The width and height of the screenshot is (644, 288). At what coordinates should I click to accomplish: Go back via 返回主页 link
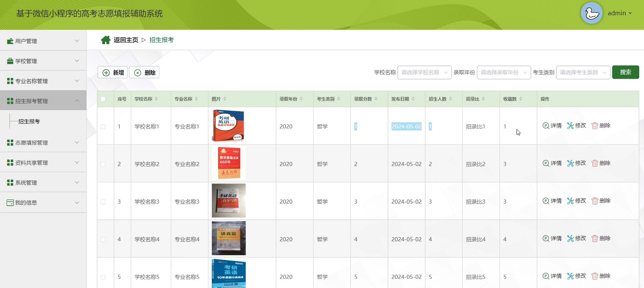tap(126, 40)
